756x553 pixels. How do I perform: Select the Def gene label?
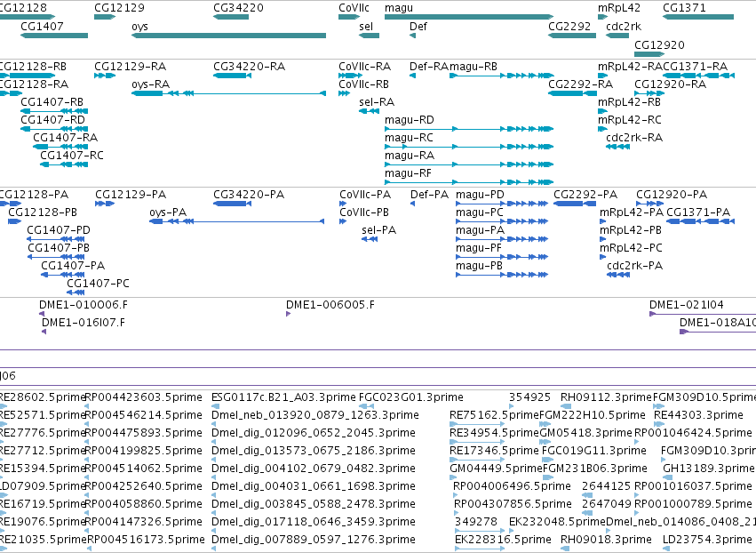tap(418, 26)
